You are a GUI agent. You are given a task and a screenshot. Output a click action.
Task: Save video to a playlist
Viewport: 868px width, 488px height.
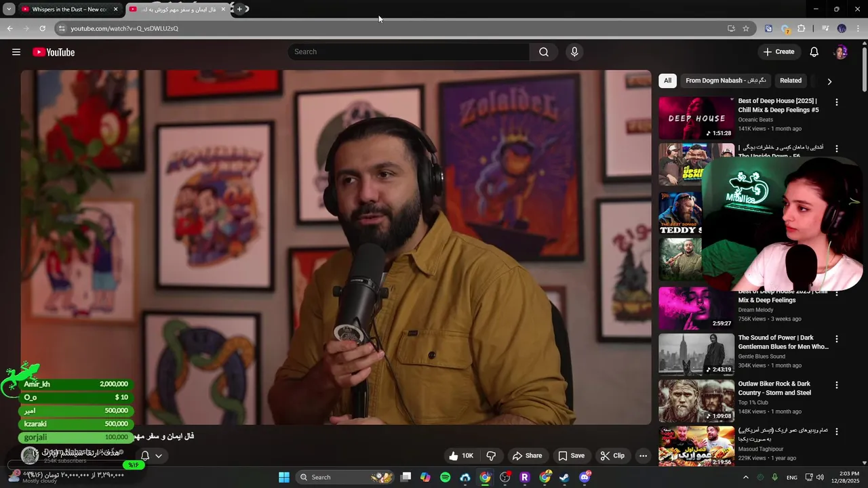[571, 456]
